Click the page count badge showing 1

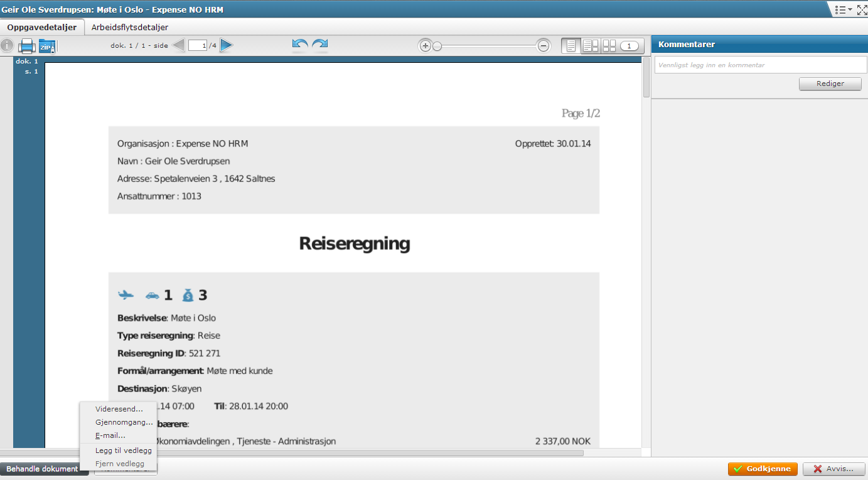[x=630, y=46]
